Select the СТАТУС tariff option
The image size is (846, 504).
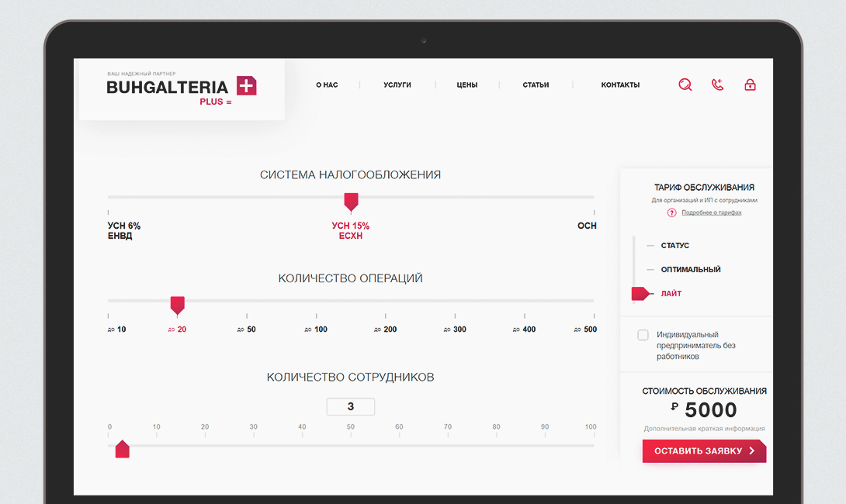point(674,246)
